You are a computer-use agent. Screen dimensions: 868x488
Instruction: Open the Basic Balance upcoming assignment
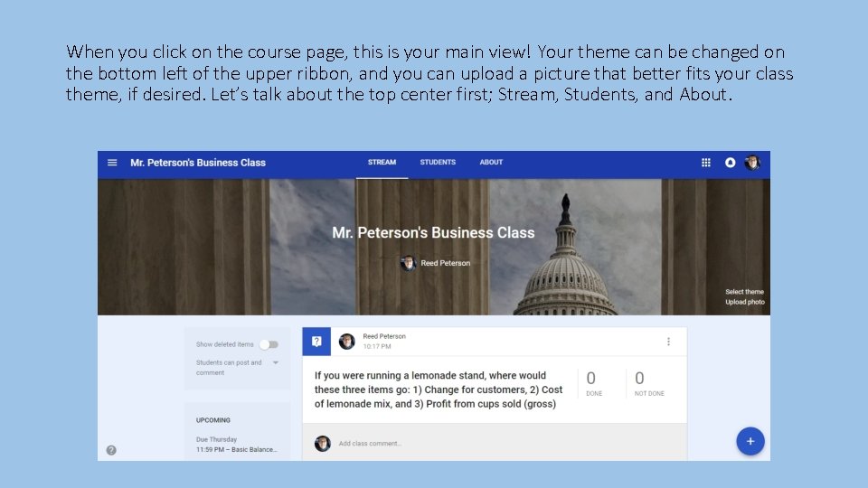[x=236, y=450]
